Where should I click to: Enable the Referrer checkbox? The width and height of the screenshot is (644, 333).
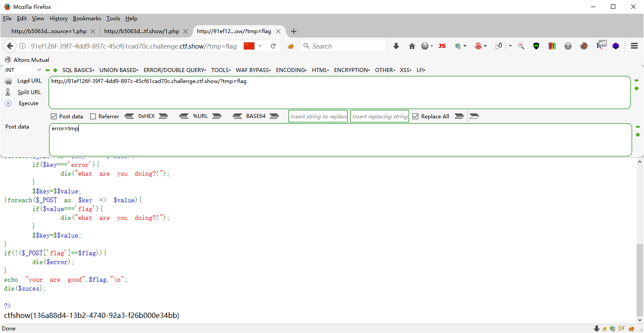tap(93, 117)
